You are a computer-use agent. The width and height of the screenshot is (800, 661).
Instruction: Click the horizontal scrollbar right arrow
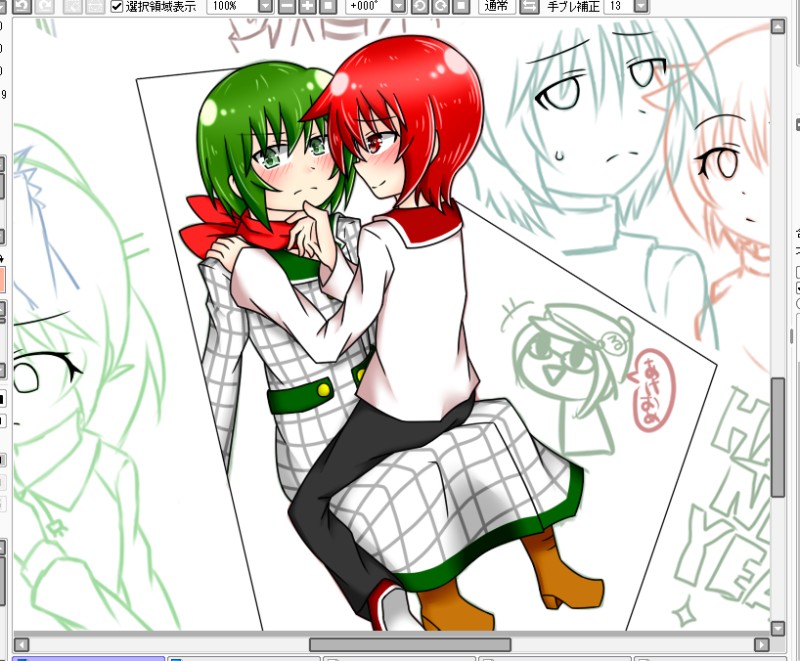click(x=762, y=645)
